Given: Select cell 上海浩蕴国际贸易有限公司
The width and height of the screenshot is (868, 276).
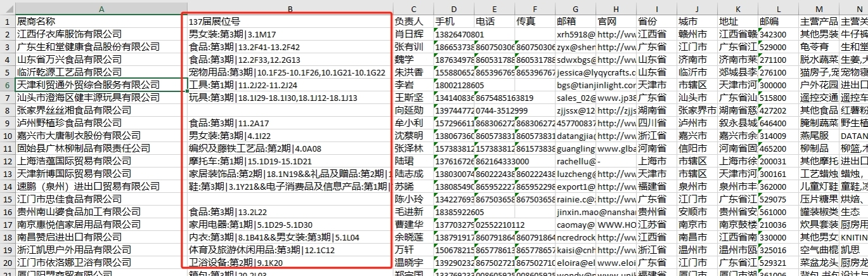Looking at the screenshot, I should tap(101, 161).
